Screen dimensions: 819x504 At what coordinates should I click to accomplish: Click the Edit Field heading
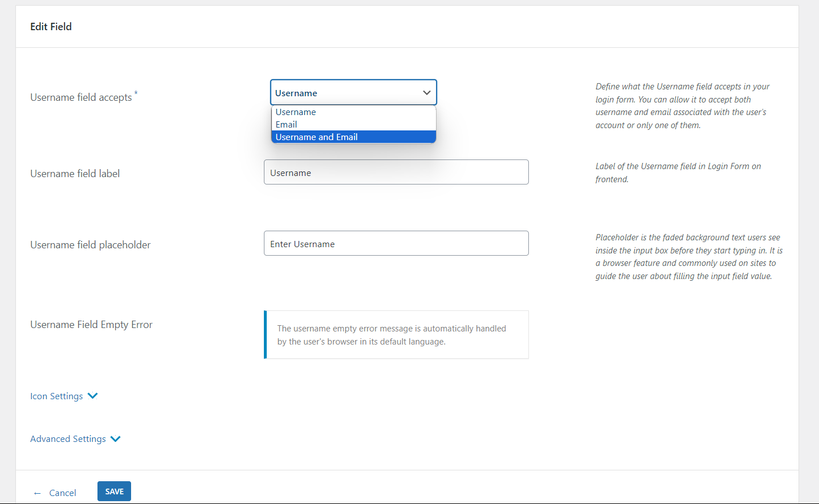[x=51, y=27]
